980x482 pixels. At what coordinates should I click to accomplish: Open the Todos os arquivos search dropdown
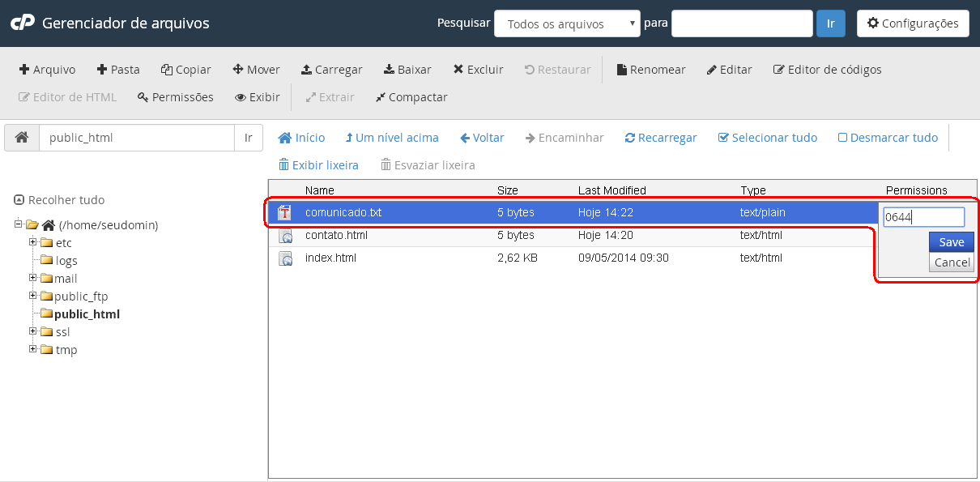567,23
